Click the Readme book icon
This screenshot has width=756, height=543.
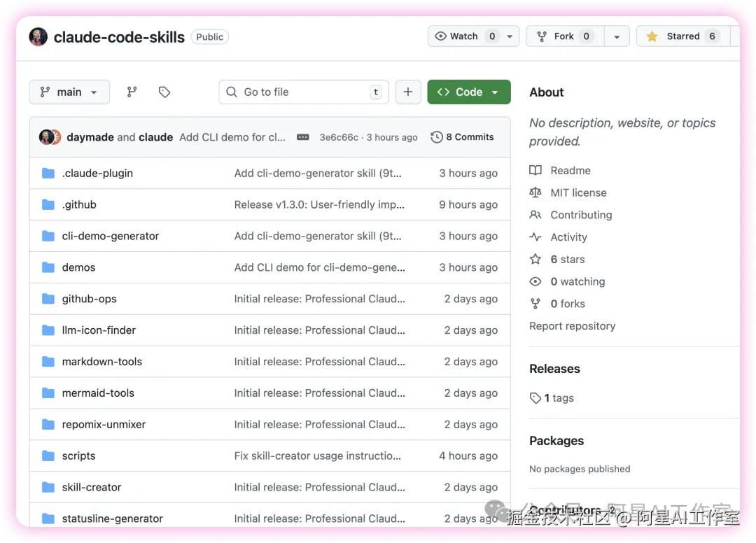(535, 171)
